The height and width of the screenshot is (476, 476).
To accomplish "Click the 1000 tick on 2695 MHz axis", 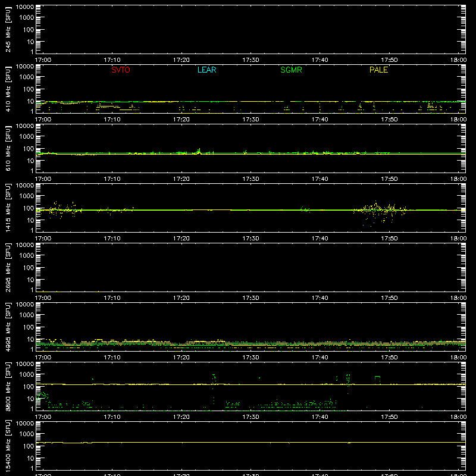I will (x=27, y=256).
